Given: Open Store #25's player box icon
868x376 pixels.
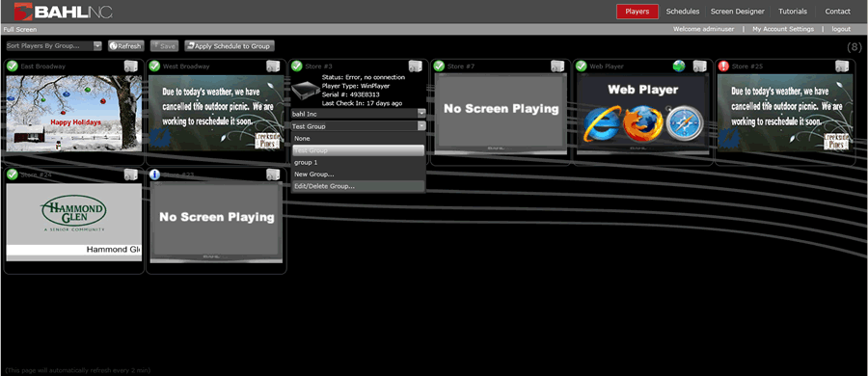Looking at the screenshot, I should (x=842, y=67).
